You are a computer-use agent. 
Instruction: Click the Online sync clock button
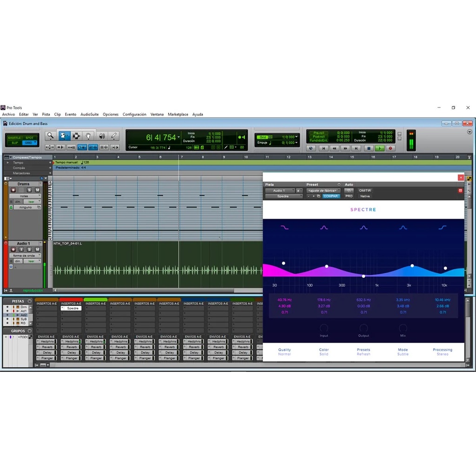point(311,148)
